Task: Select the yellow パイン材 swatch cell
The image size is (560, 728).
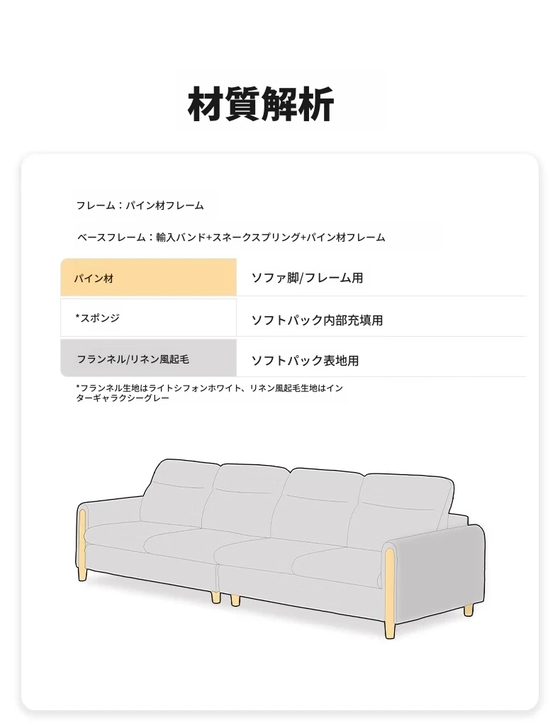Action: pos(149,277)
